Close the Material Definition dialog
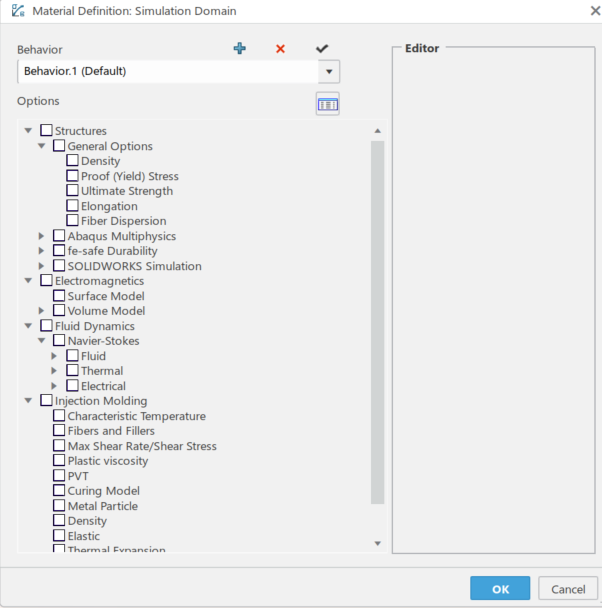602x608 pixels. coord(595,10)
